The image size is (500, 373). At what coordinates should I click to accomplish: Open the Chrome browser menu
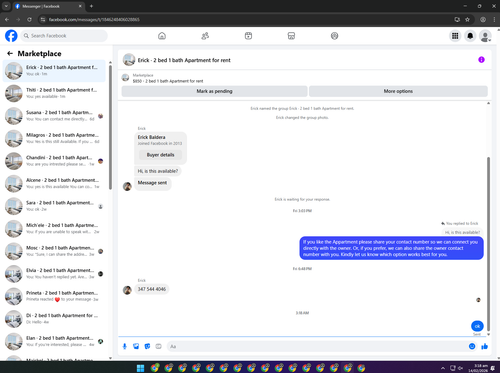tap(494, 20)
